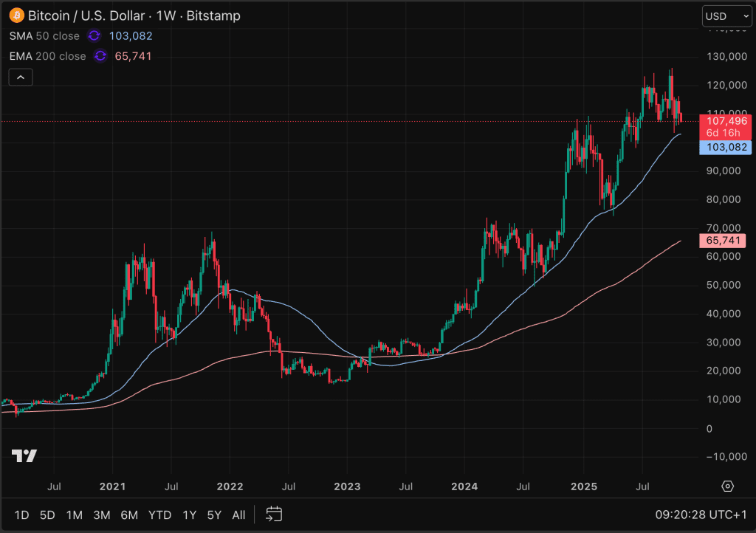
Task: Display All available chart history
Action: pyautogui.click(x=238, y=515)
